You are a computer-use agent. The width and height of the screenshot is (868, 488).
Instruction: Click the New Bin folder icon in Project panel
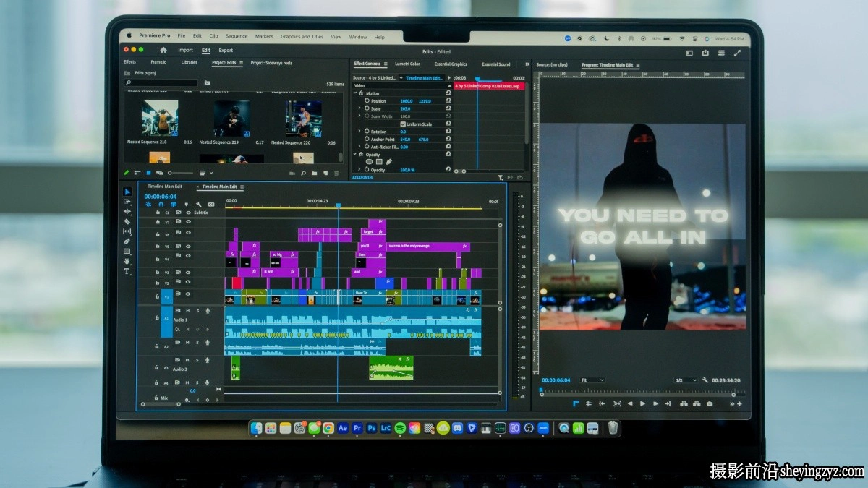tap(315, 173)
